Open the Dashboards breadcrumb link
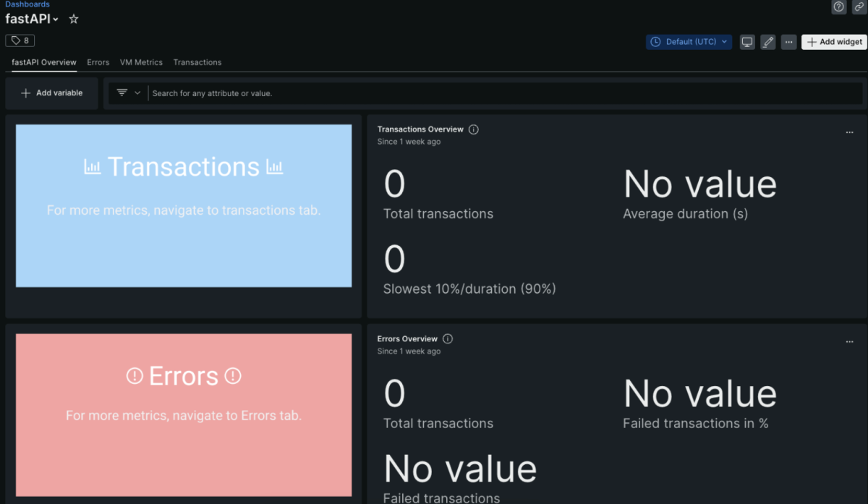868x504 pixels. click(x=27, y=4)
